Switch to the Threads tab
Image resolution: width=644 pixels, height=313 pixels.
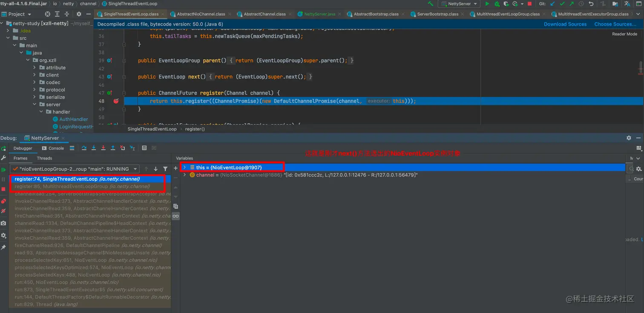click(x=44, y=158)
